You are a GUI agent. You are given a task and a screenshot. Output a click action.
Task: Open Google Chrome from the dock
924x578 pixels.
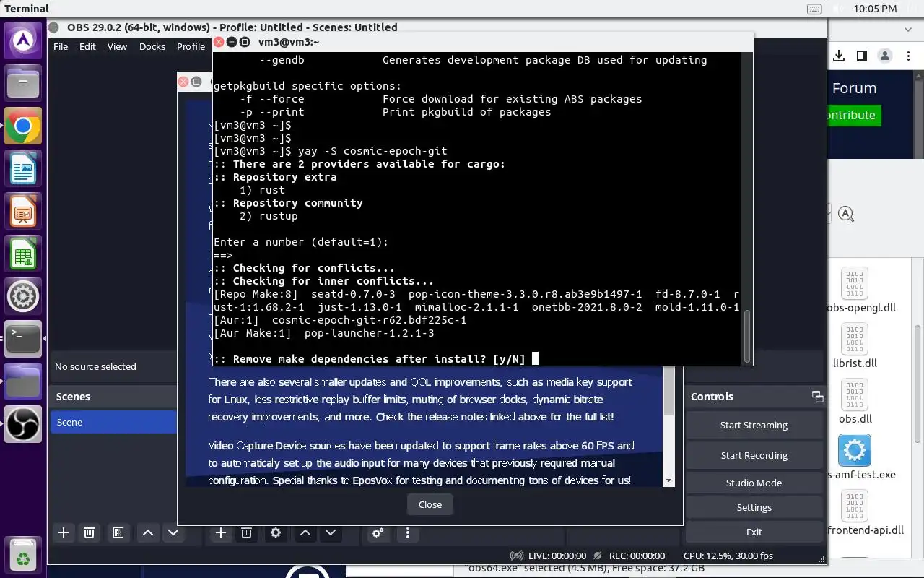point(23,127)
